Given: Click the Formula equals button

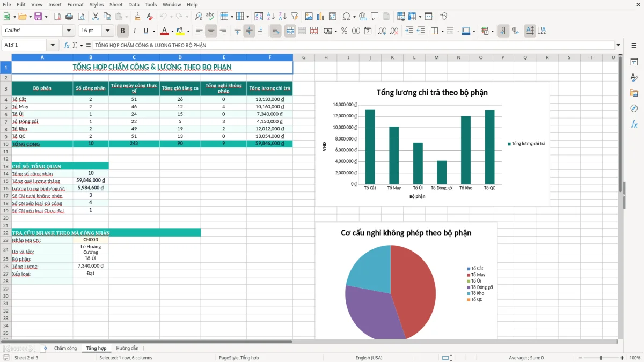Looking at the screenshot, I should (89, 45).
